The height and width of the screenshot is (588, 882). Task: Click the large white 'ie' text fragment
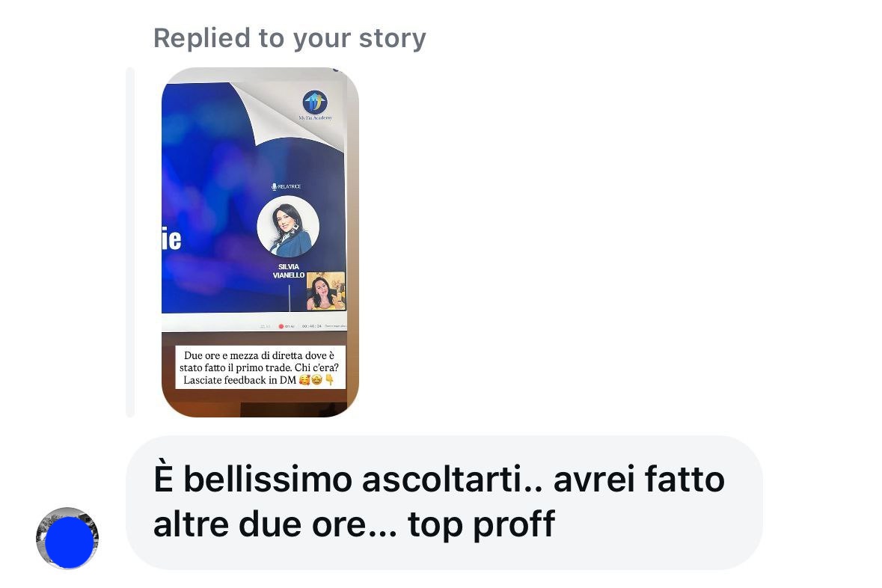[171, 239]
